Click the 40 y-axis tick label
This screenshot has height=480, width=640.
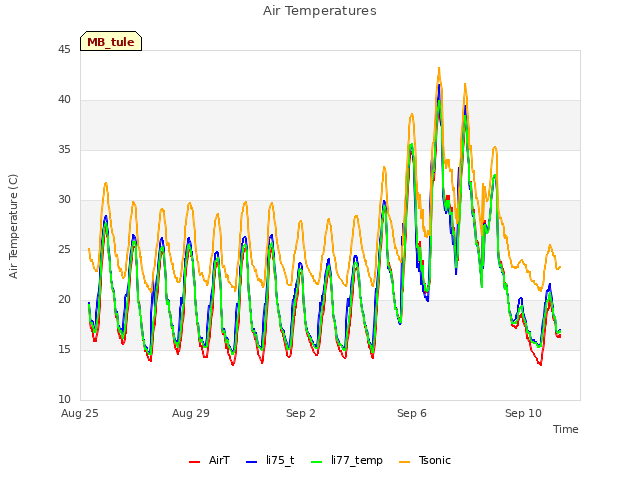pyautogui.click(x=64, y=99)
